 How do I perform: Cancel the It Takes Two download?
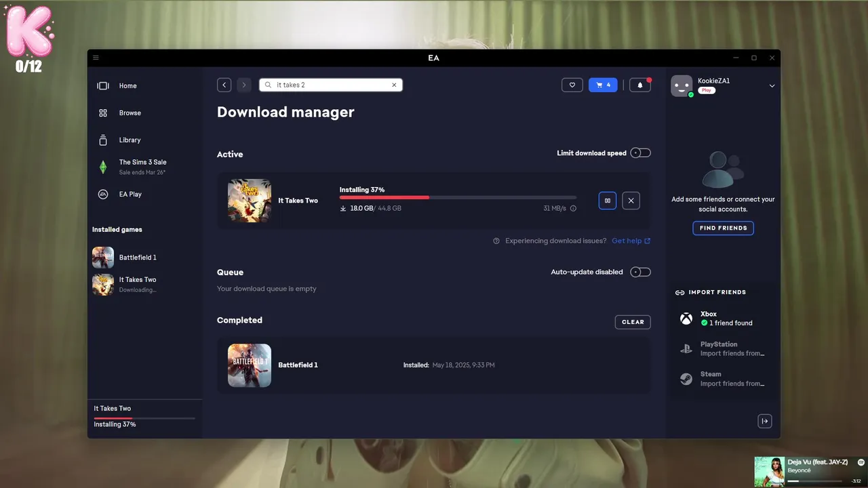631,201
